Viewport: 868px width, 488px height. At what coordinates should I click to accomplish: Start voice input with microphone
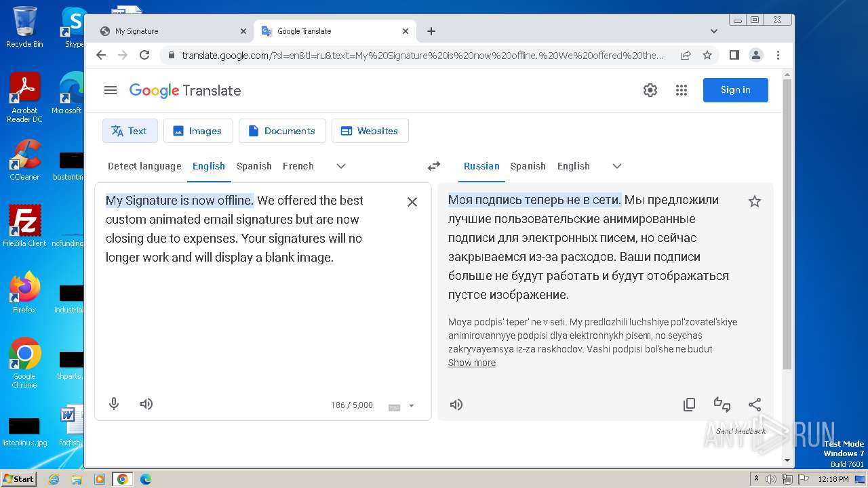[x=114, y=404]
